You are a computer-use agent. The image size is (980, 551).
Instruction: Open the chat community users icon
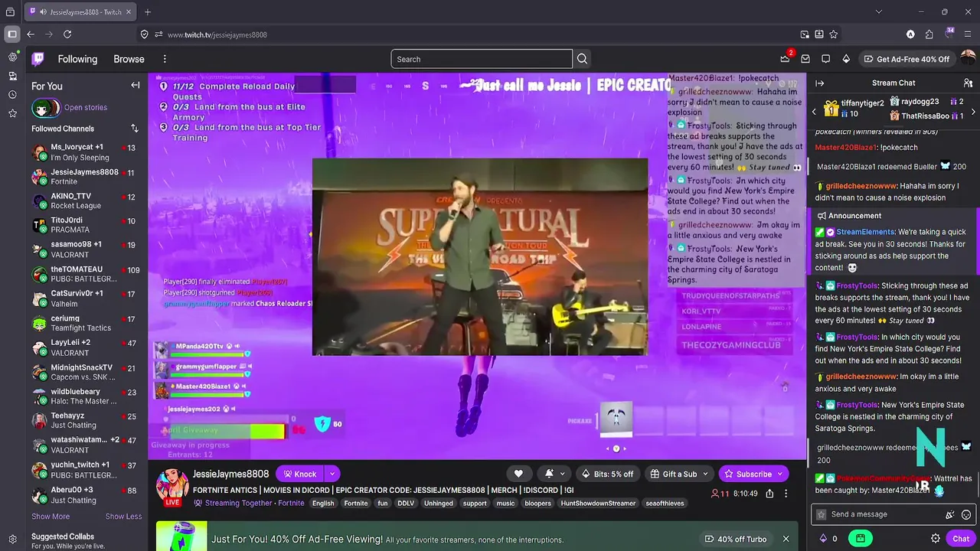968,83
